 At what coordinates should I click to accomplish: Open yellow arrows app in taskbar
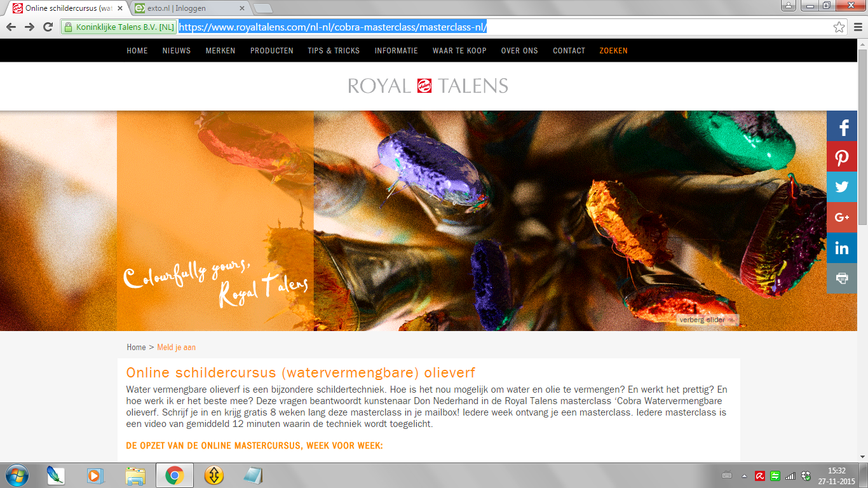click(214, 475)
